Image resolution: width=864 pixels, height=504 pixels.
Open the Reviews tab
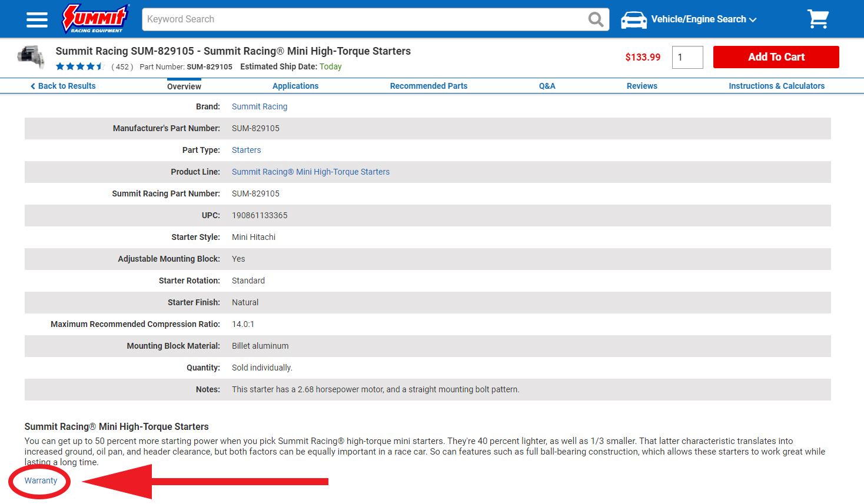pos(642,86)
